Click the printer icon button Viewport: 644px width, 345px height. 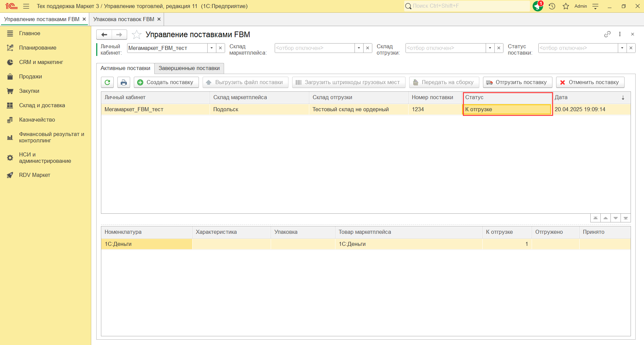(124, 82)
